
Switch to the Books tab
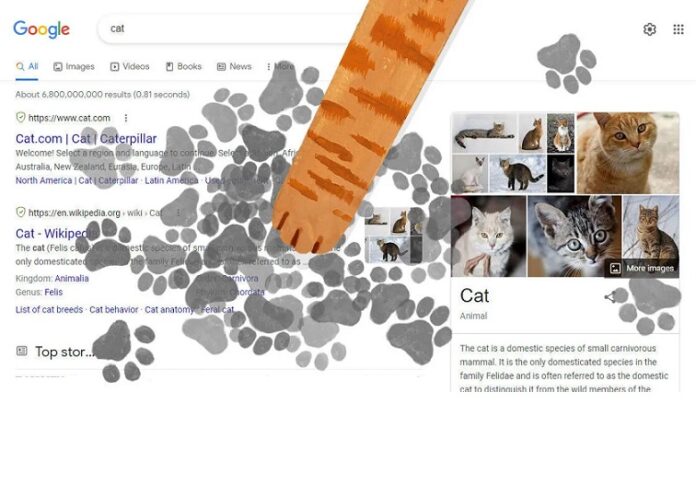[183, 67]
